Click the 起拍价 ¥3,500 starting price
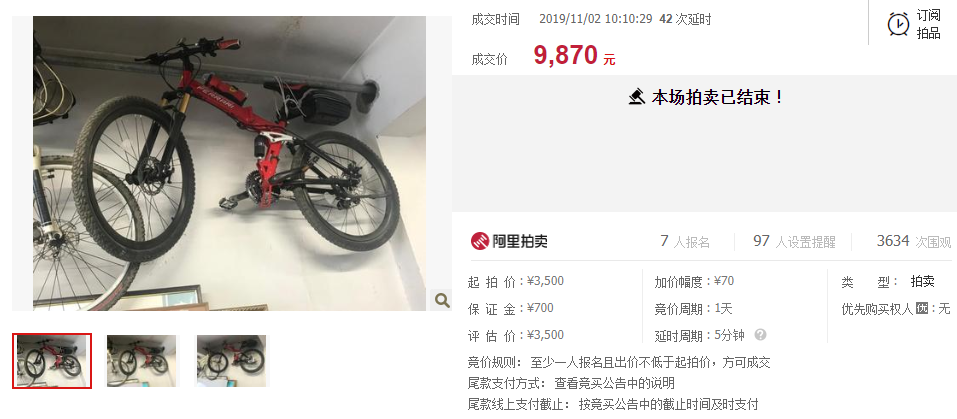 click(516, 281)
